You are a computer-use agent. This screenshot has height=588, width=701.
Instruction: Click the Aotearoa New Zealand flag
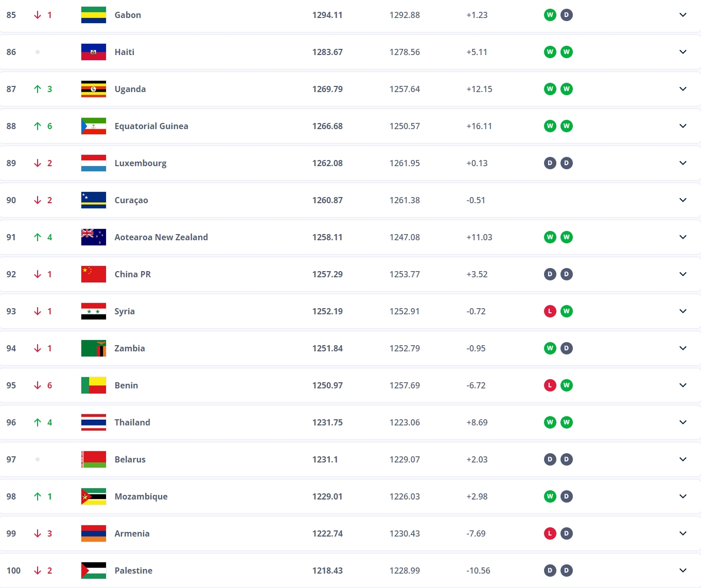[94, 237]
